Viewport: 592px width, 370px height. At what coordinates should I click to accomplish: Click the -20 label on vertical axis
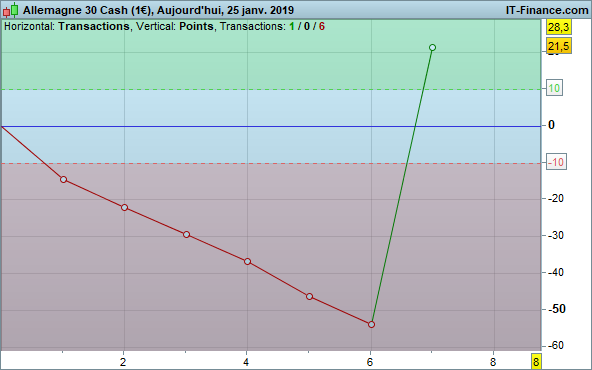point(556,198)
